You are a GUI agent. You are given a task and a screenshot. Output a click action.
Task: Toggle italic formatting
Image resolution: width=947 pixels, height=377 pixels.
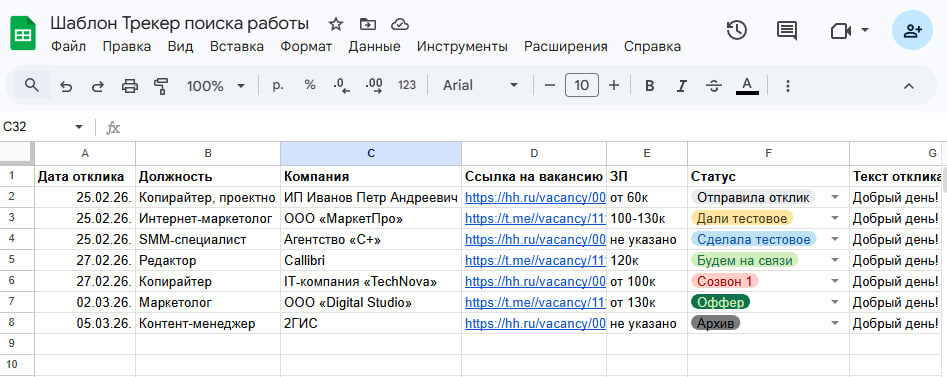pos(682,86)
